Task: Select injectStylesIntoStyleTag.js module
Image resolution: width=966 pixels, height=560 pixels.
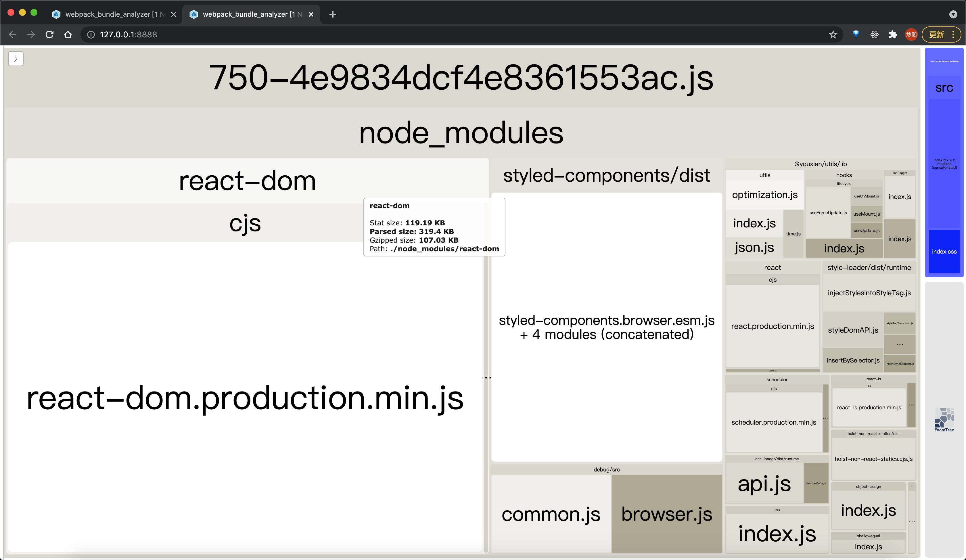Action: click(x=869, y=293)
